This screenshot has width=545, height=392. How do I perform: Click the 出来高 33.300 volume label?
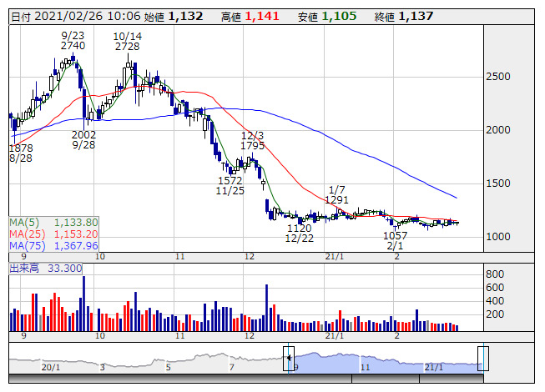click(46, 269)
